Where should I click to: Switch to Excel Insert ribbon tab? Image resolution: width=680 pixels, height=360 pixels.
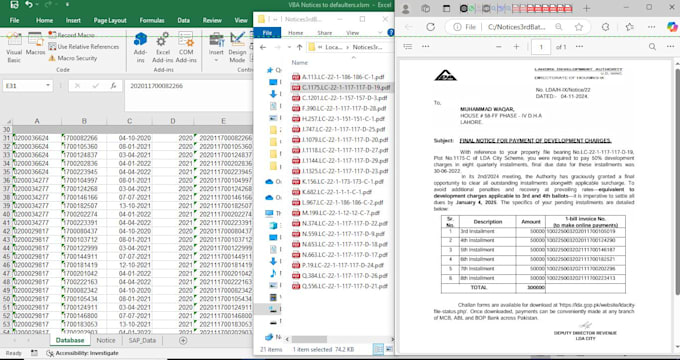click(x=73, y=20)
